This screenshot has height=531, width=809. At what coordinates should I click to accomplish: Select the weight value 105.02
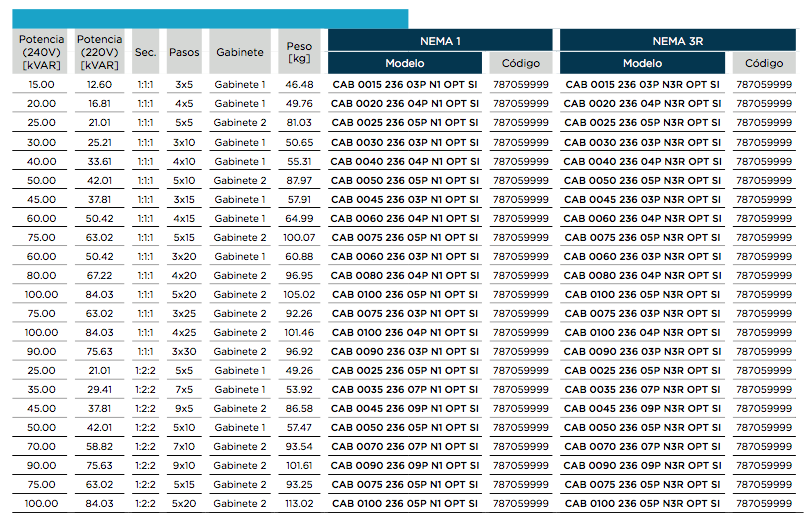pyautogui.click(x=299, y=295)
